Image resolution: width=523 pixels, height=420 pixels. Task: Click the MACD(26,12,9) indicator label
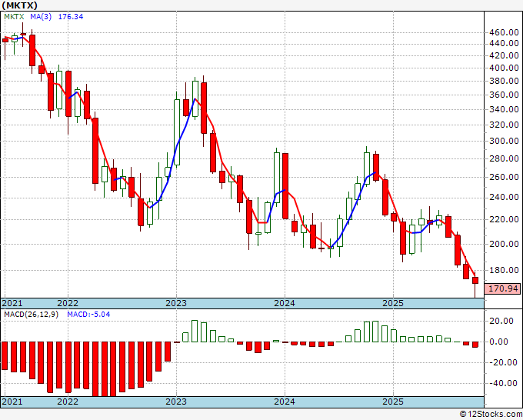[x=31, y=315]
